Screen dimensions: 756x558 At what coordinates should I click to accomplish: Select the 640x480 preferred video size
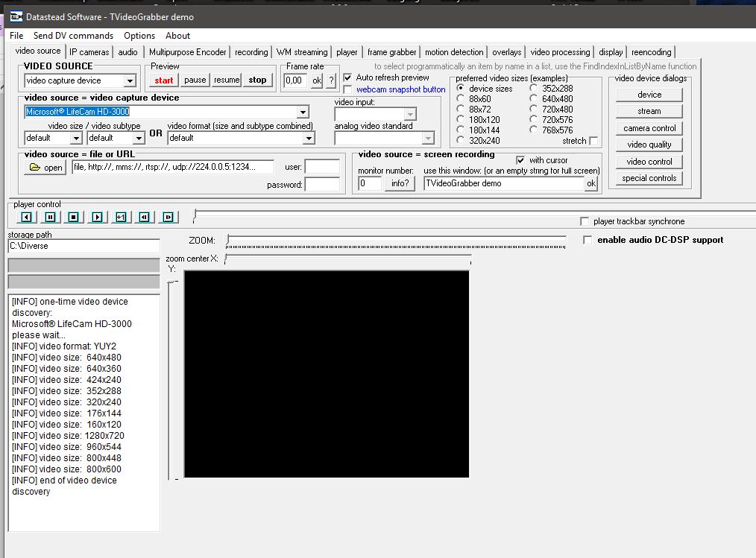coord(533,98)
